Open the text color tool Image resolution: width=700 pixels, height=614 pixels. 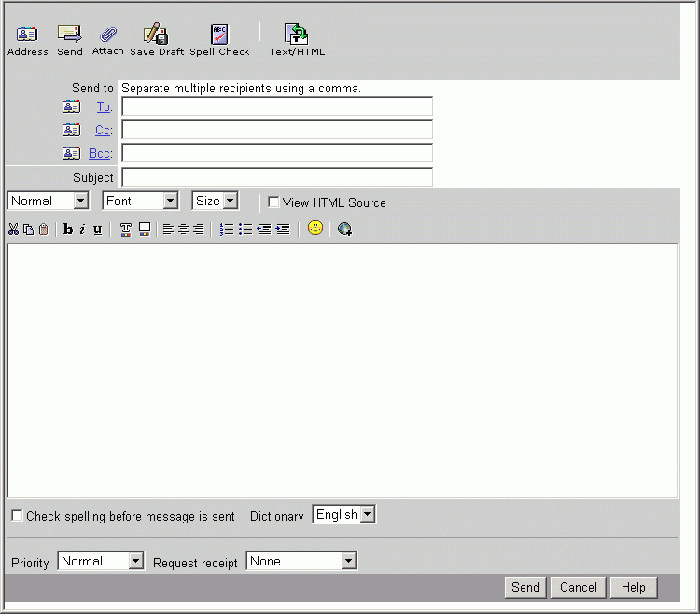(126, 230)
